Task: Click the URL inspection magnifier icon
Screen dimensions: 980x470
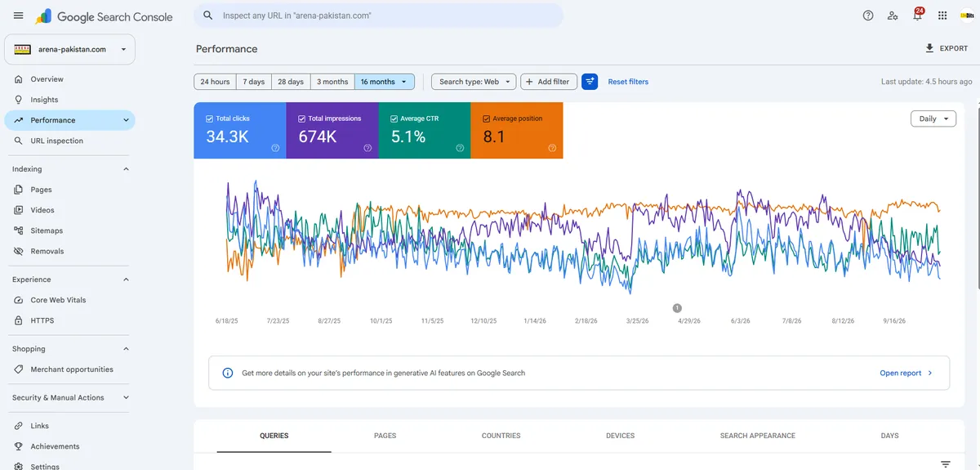Action: pos(19,141)
